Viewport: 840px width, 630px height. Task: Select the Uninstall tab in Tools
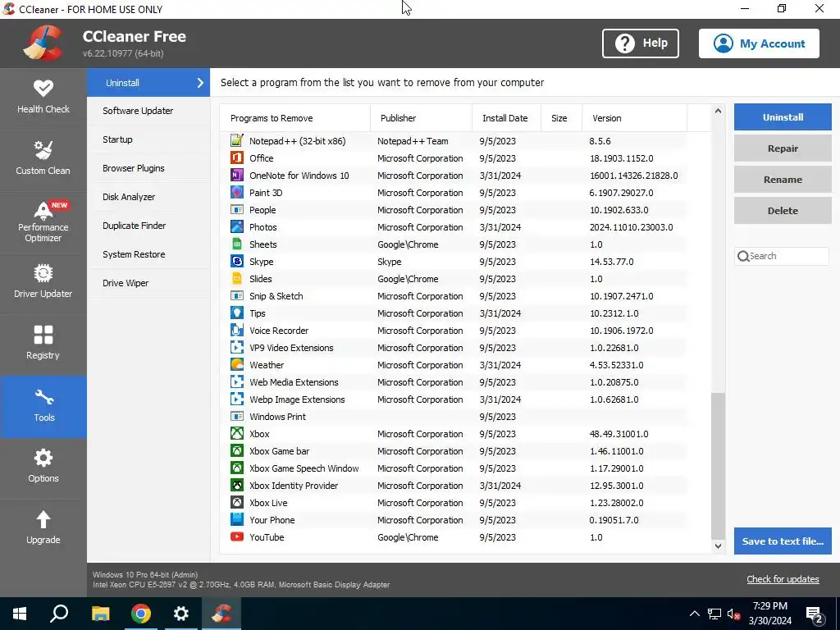coord(148,83)
